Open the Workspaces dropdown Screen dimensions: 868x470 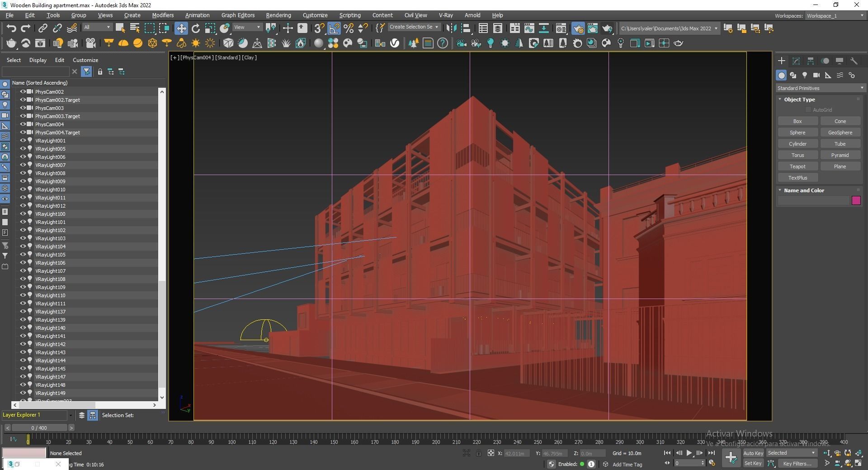[x=835, y=16]
